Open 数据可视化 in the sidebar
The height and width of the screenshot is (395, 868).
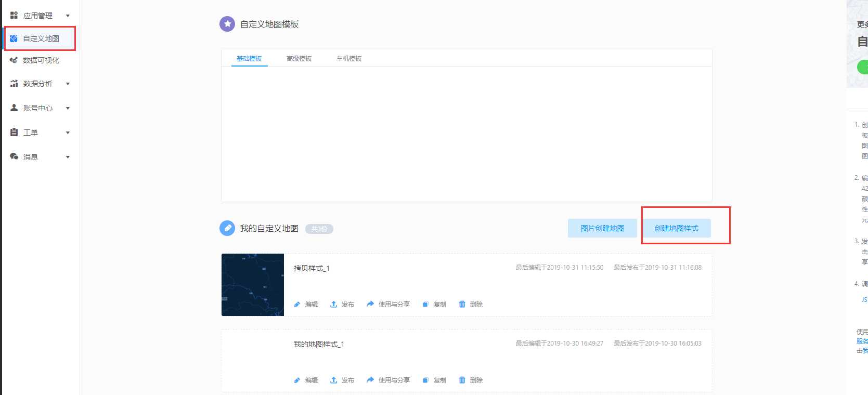tap(41, 60)
